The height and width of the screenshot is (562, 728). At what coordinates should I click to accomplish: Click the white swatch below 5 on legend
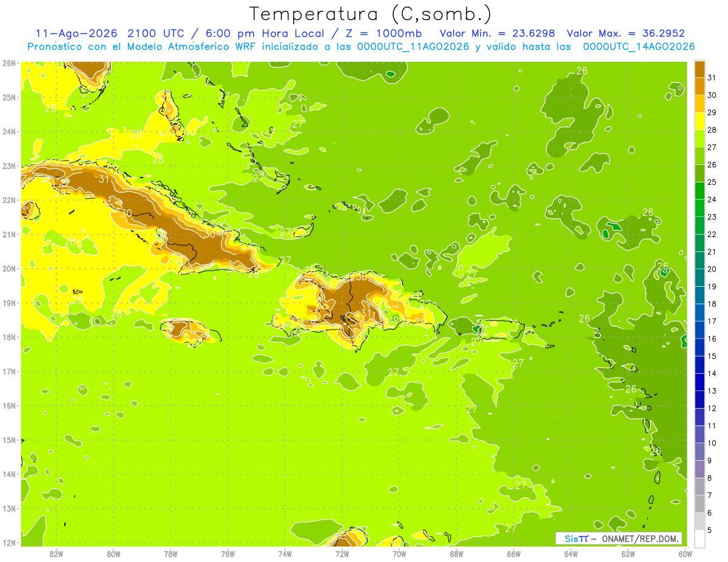tap(700, 538)
